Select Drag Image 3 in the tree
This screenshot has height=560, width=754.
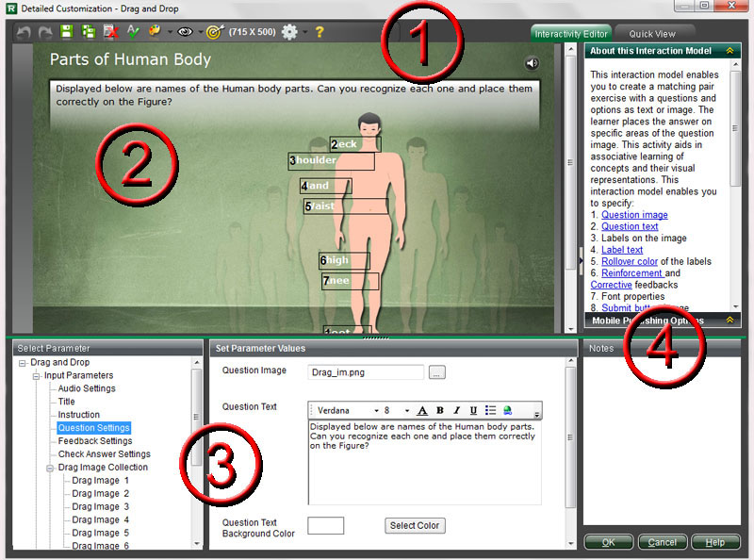point(100,506)
